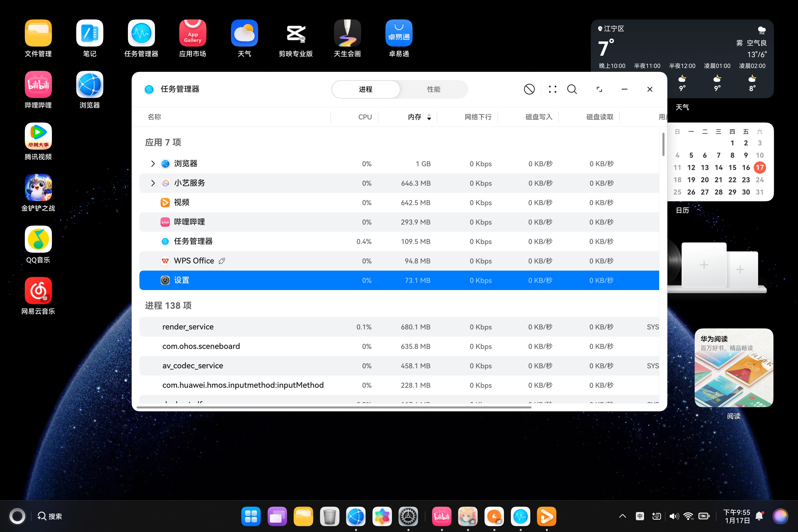Launch 天生会画 from the desktop
Viewport: 798px width, 532px height.
347,33
